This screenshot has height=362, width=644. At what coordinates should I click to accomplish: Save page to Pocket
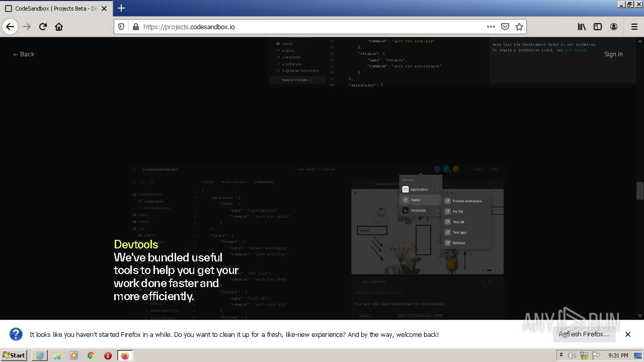pyautogui.click(x=505, y=27)
